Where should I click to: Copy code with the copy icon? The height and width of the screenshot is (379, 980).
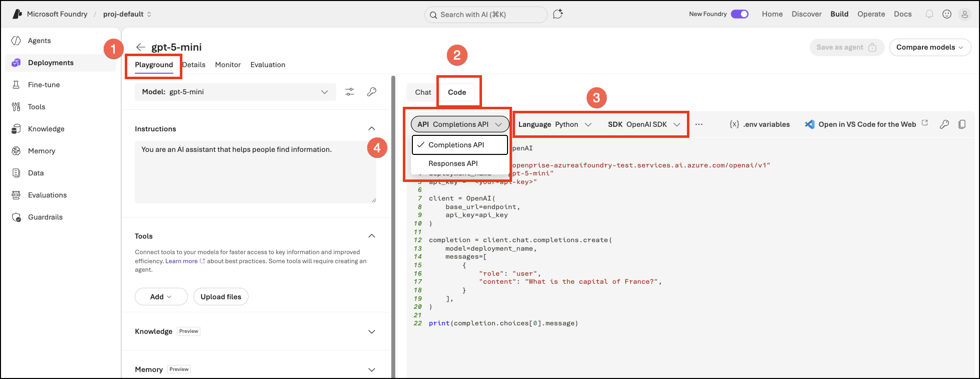(962, 124)
